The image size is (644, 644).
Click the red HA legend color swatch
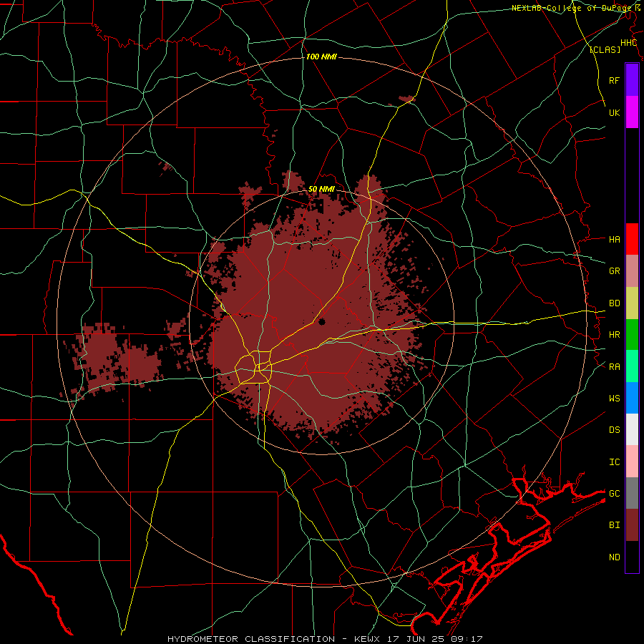pos(632,239)
